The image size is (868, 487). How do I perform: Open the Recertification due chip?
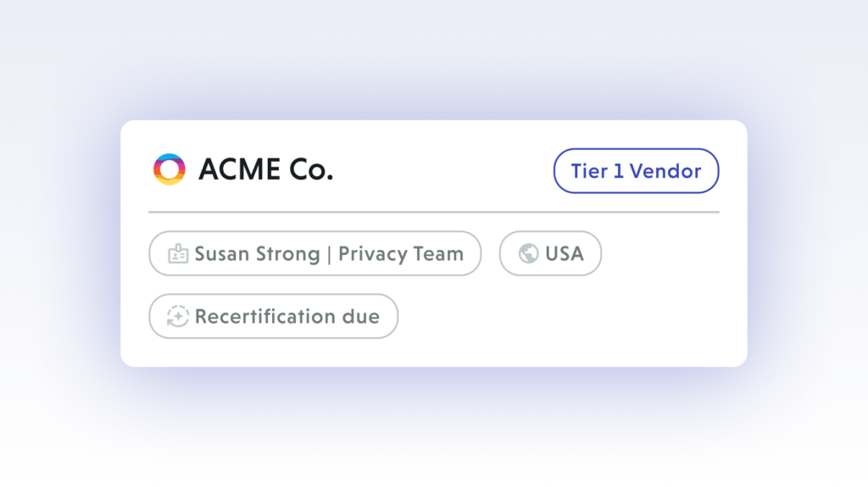[x=273, y=317]
